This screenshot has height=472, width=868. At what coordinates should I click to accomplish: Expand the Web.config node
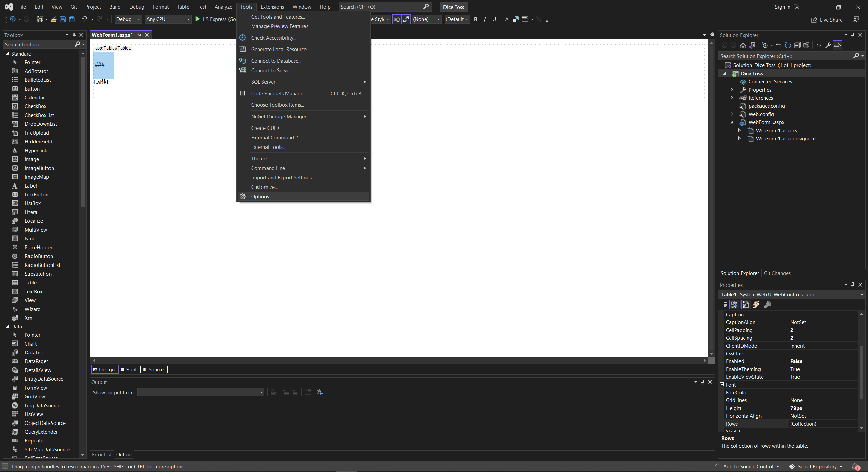732,114
